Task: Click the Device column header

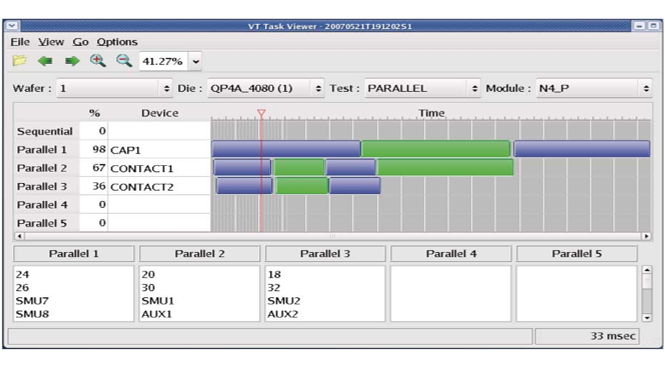Action: coord(159,113)
